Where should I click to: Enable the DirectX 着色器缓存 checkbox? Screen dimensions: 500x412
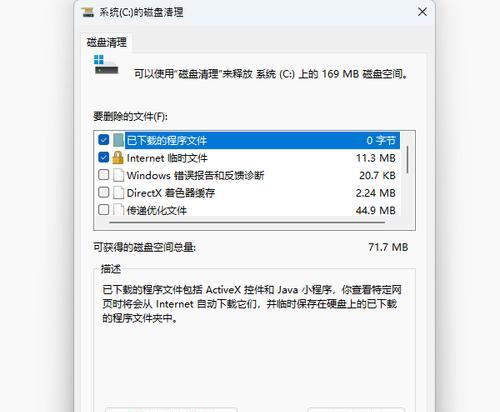[x=104, y=192]
